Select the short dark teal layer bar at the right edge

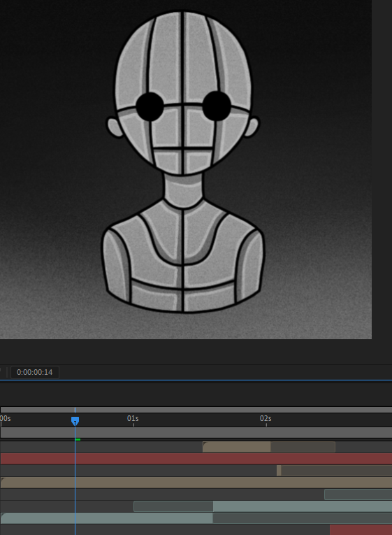pos(358,494)
